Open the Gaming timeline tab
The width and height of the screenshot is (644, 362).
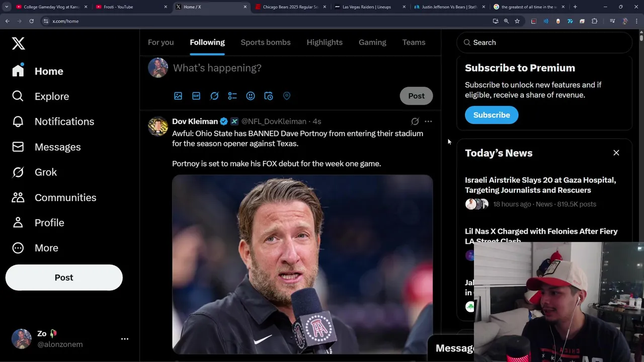pos(372,42)
